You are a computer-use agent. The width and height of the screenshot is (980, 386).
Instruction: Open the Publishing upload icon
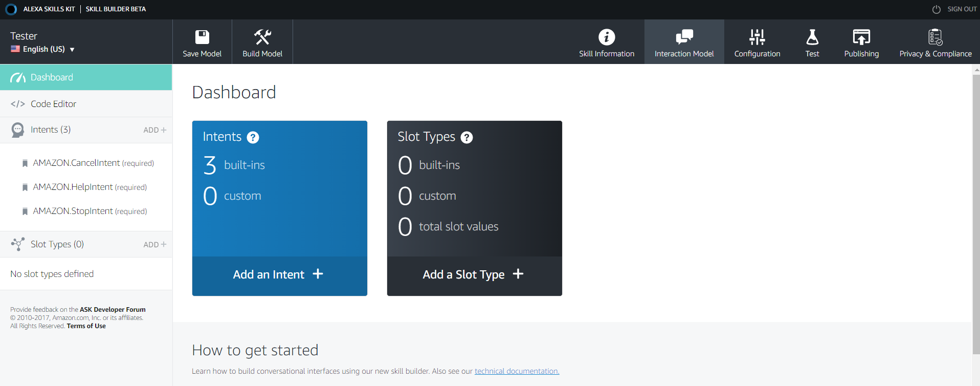point(861,37)
